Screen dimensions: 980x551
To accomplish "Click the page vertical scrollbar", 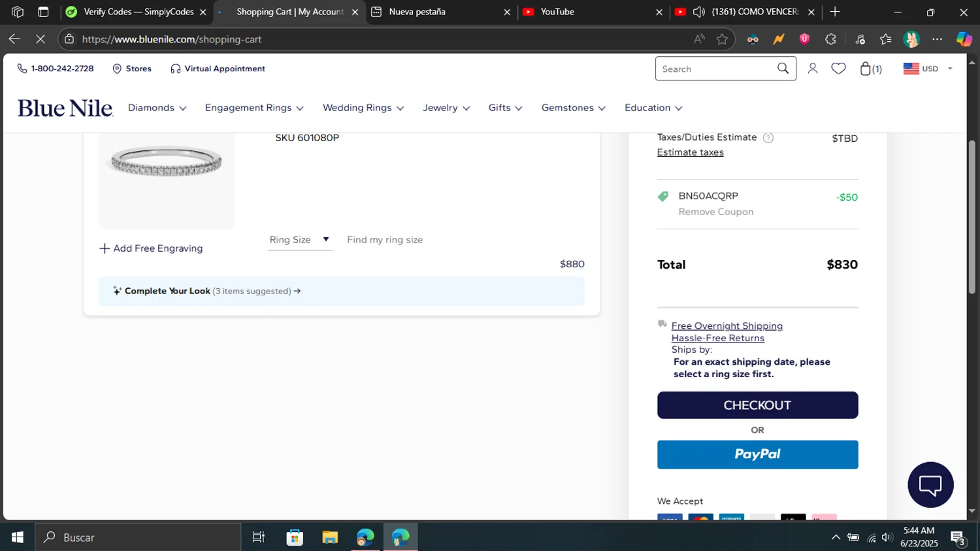I will pyautogui.click(x=972, y=216).
